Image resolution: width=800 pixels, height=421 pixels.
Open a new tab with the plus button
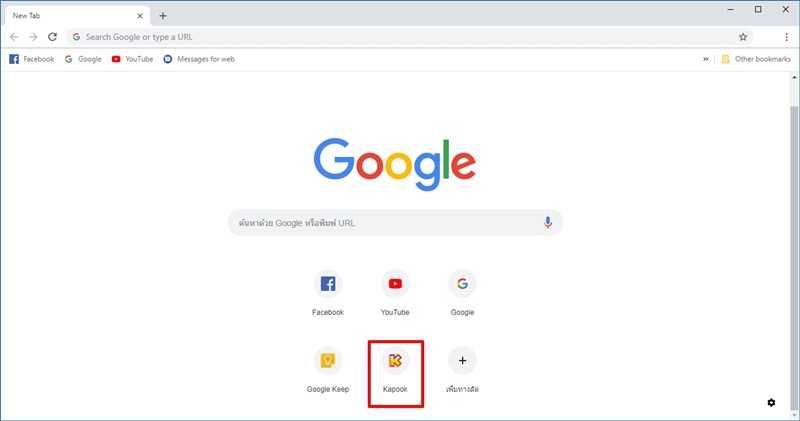(x=163, y=16)
